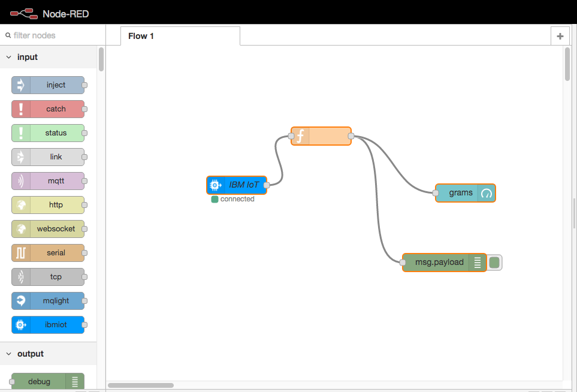Select the link node in palette
The width and height of the screenshot is (577, 392).
[x=48, y=157]
